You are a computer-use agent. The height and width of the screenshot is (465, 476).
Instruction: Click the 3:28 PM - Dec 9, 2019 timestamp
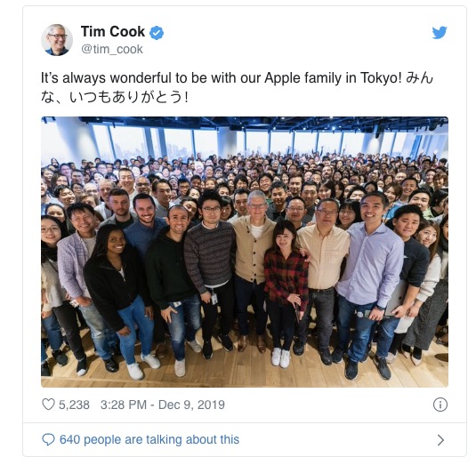pos(163,405)
